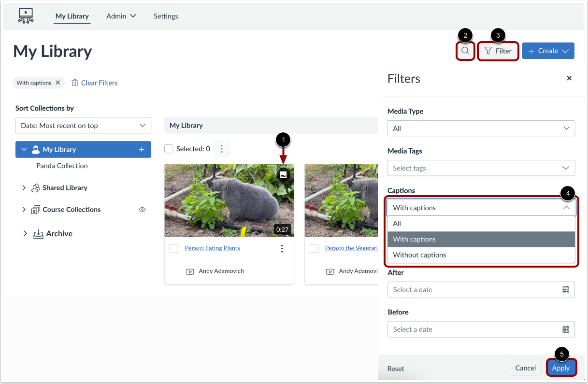Click the Archive box icon
The height and width of the screenshot is (384, 588).
point(38,234)
